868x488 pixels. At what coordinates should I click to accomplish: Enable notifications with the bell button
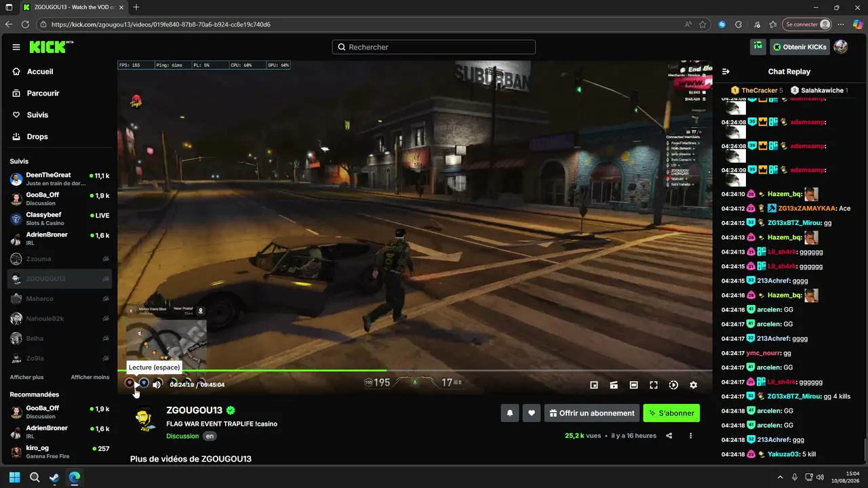pos(510,413)
